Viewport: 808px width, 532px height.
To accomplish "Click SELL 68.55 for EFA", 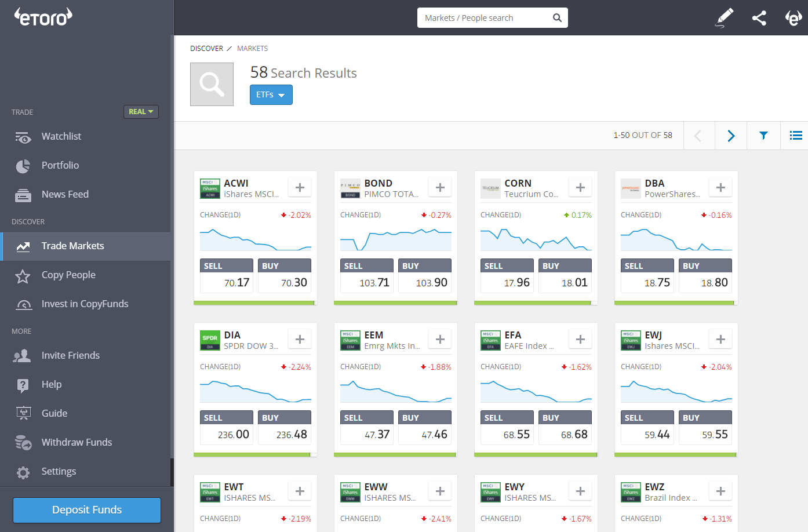I will 507,428.
